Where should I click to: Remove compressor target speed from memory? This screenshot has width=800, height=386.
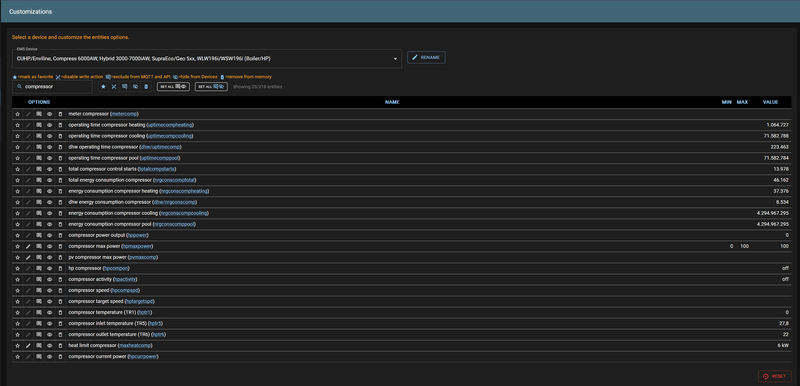click(60, 301)
